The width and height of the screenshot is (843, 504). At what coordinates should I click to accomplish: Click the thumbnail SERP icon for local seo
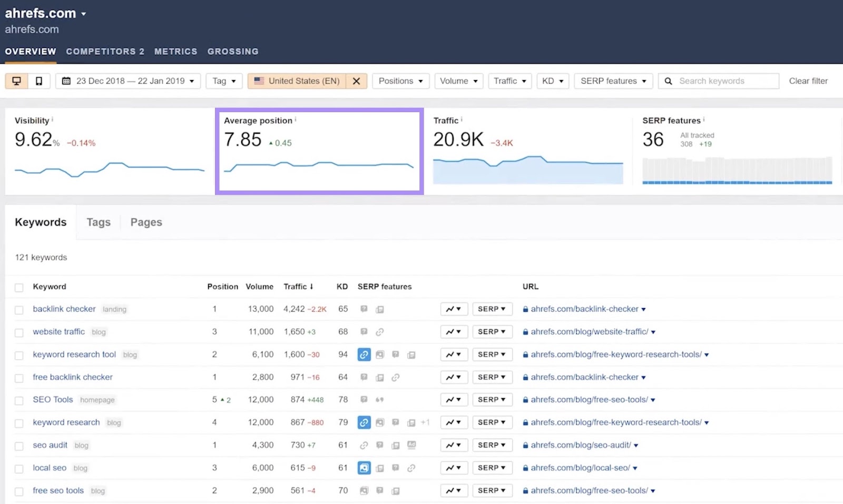pos(364,468)
